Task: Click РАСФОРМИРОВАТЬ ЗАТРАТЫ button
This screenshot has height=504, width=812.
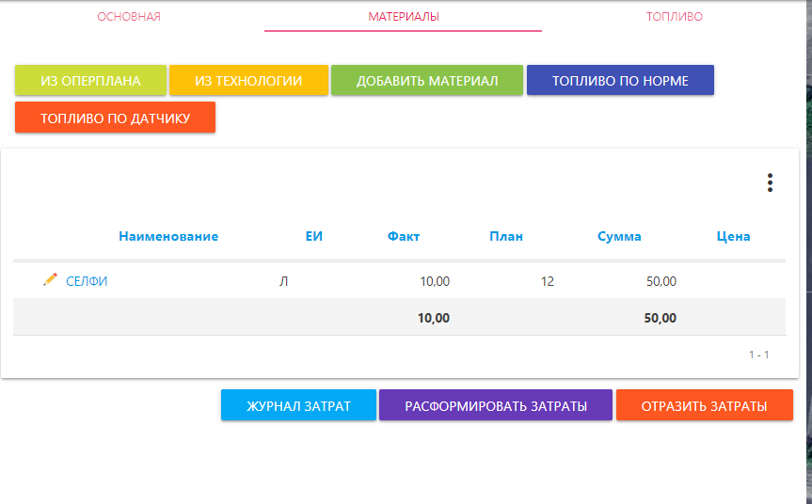Action: coord(495,406)
